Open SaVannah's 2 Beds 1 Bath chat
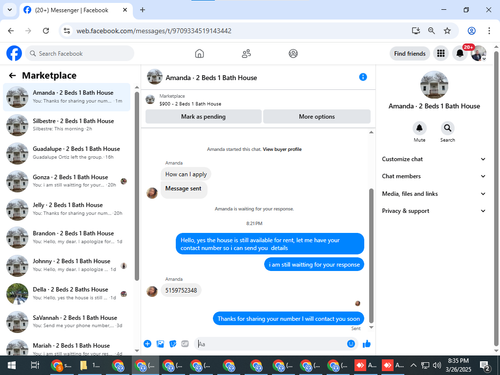500x375 pixels. coord(67,322)
